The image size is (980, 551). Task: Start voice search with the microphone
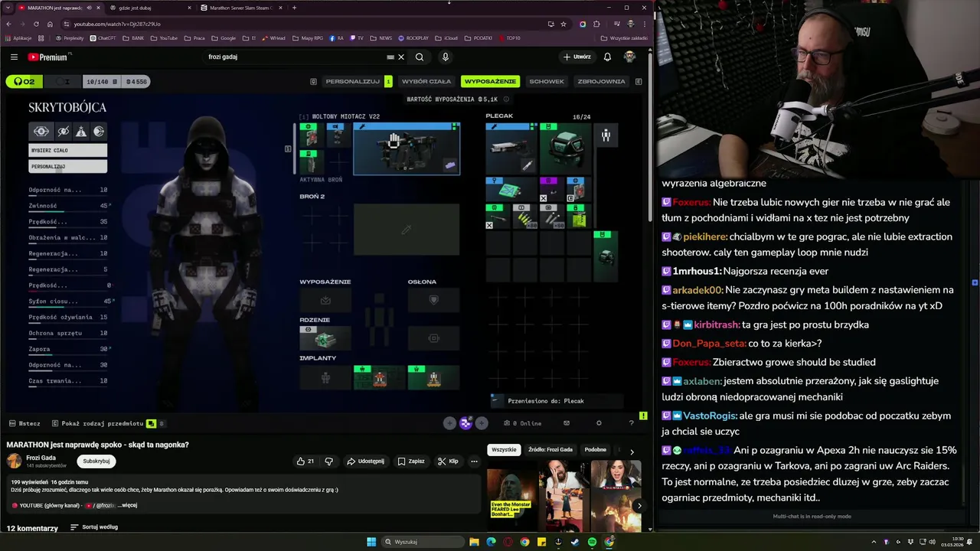coord(445,57)
